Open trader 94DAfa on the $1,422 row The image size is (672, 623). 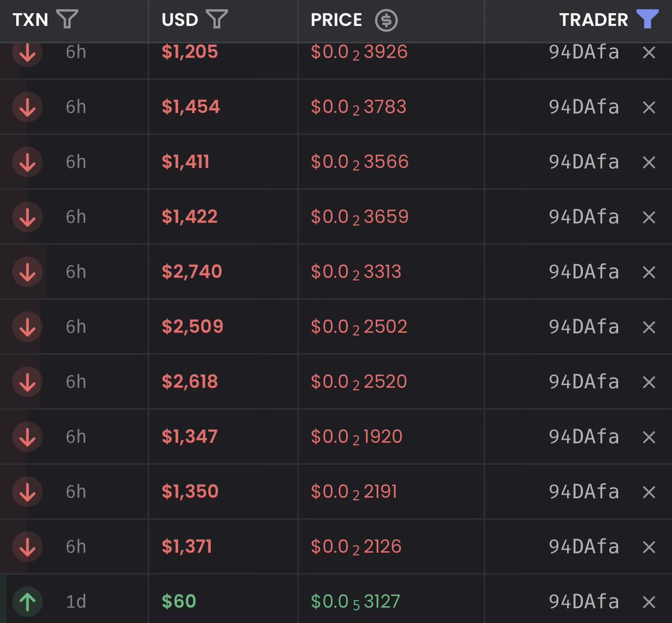tap(584, 217)
